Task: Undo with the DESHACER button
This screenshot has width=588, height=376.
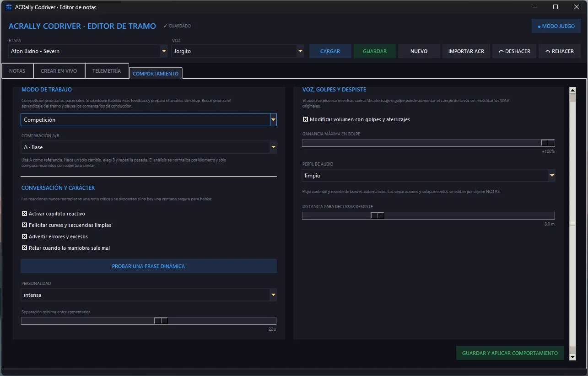Action: [514, 51]
